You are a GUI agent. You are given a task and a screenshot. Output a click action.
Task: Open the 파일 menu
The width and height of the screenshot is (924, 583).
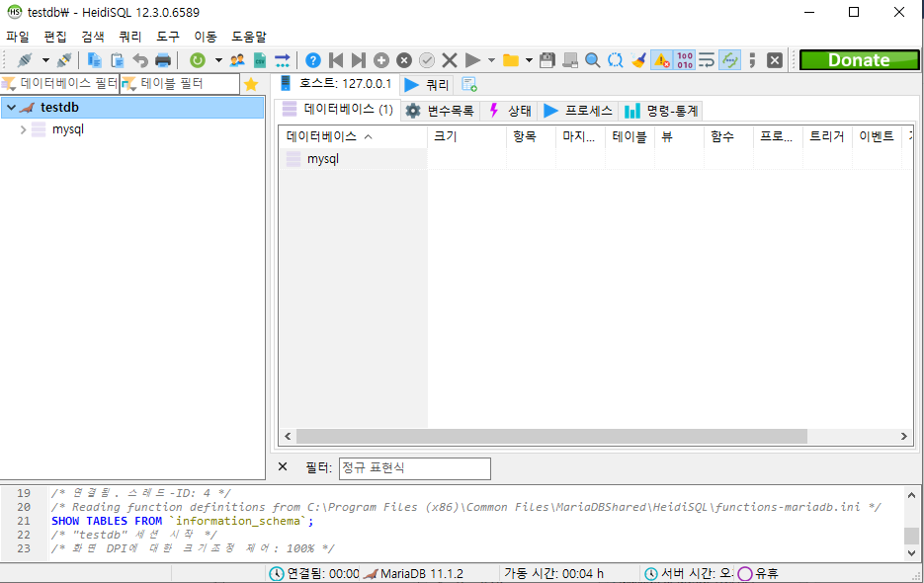[18, 37]
